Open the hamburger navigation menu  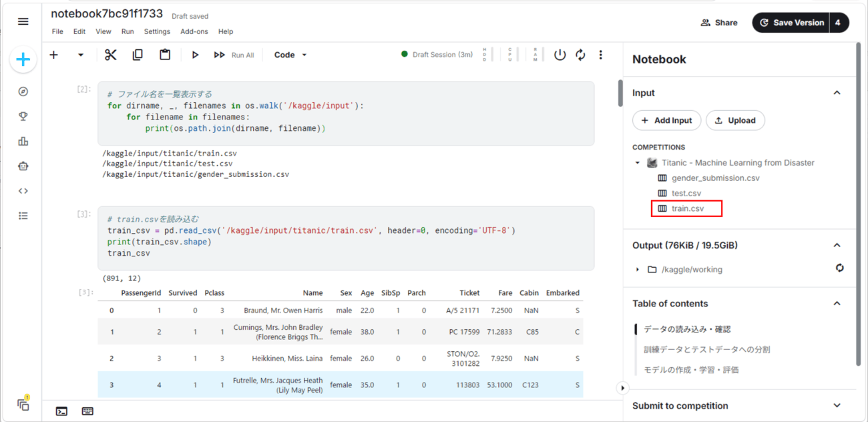click(23, 21)
